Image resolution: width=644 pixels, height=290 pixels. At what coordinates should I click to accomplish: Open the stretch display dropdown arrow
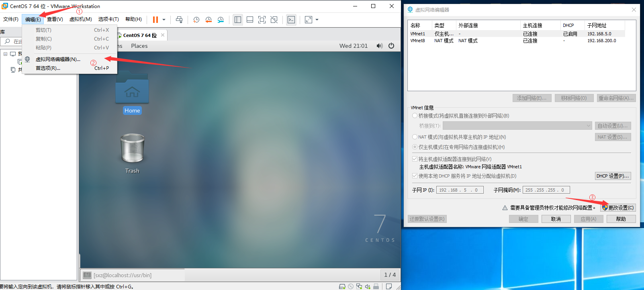pos(317,20)
